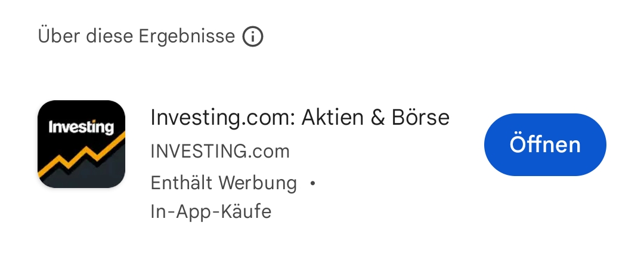
Task: Click the word Börse in the app title
Action: click(420, 118)
